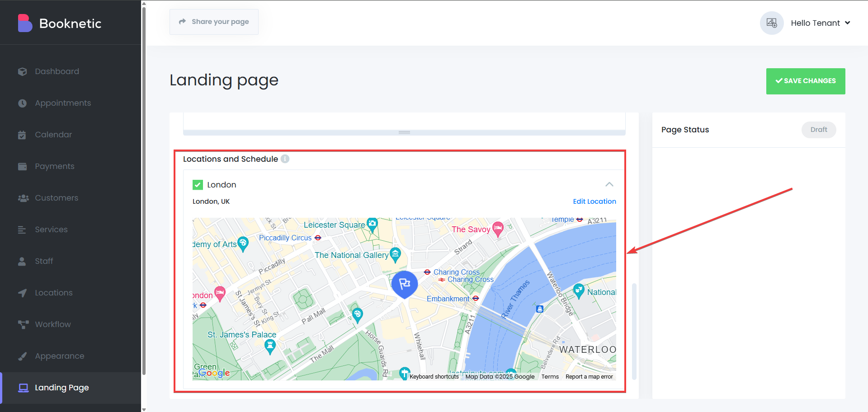Click the Draft status badge
868x412 pixels.
(x=819, y=130)
